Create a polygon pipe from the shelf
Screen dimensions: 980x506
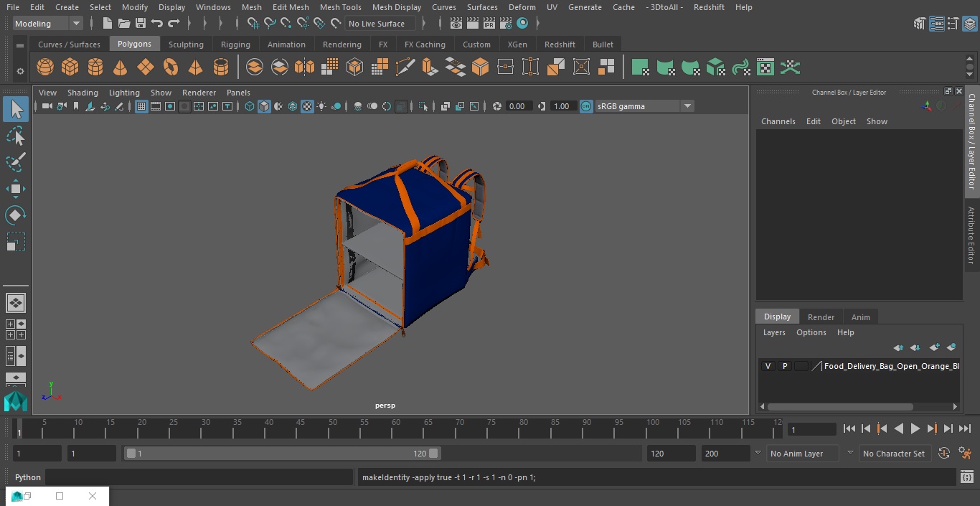(x=221, y=67)
